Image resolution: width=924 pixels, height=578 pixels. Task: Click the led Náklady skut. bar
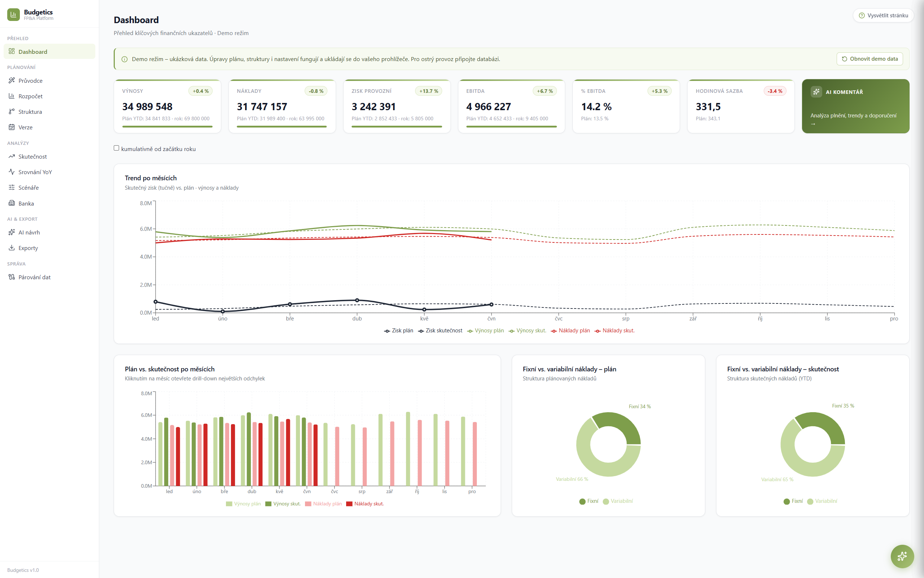(178, 456)
